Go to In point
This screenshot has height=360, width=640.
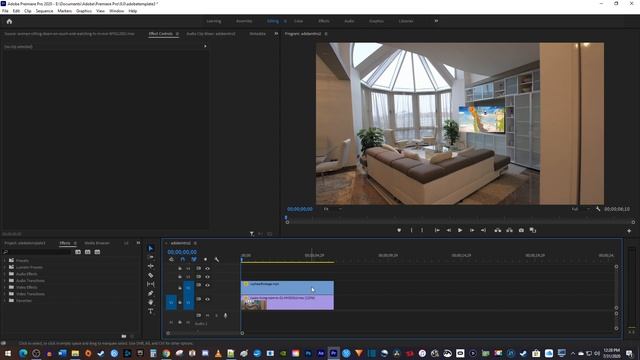(x=437, y=230)
